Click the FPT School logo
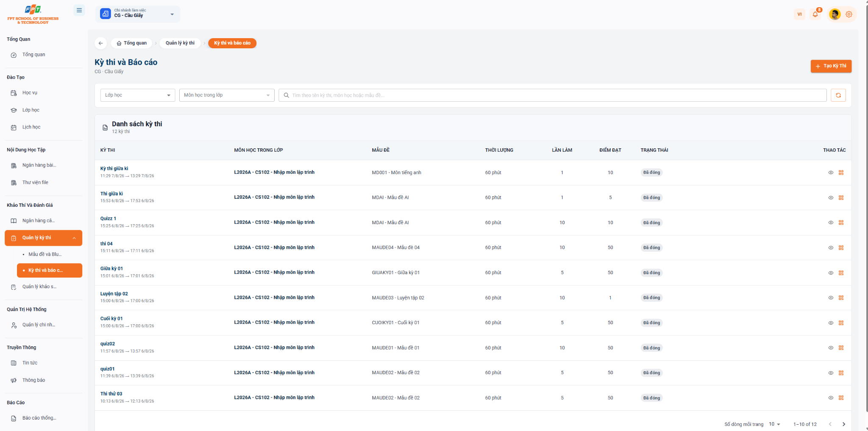This screenshot has width=868, height=431. tap(33, 14)
